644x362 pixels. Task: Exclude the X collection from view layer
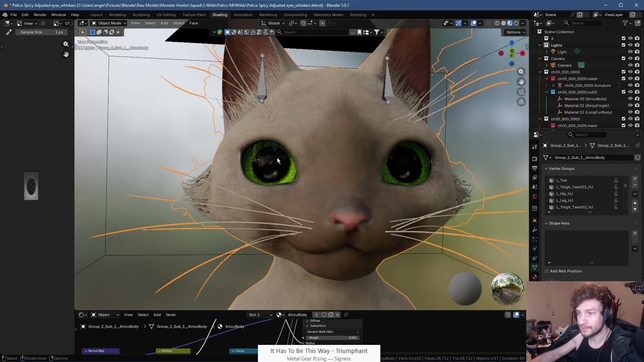(623, 38)
